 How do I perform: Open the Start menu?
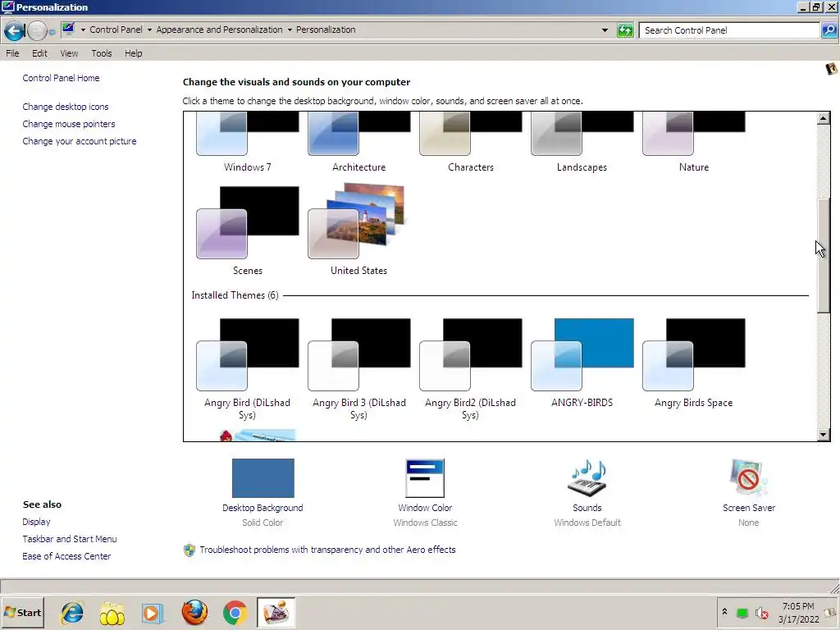(x=23, y=612)
